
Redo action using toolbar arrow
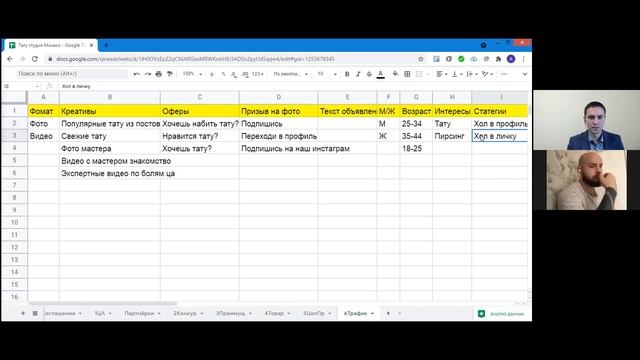point(148,74)
